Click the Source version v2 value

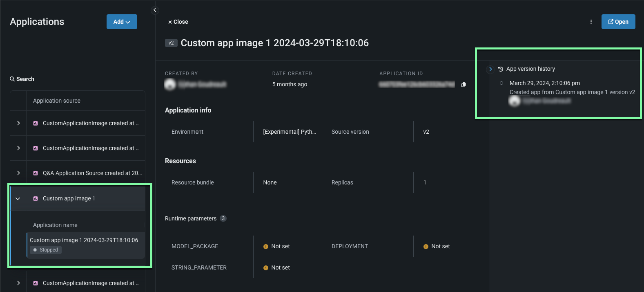(426, 132)
